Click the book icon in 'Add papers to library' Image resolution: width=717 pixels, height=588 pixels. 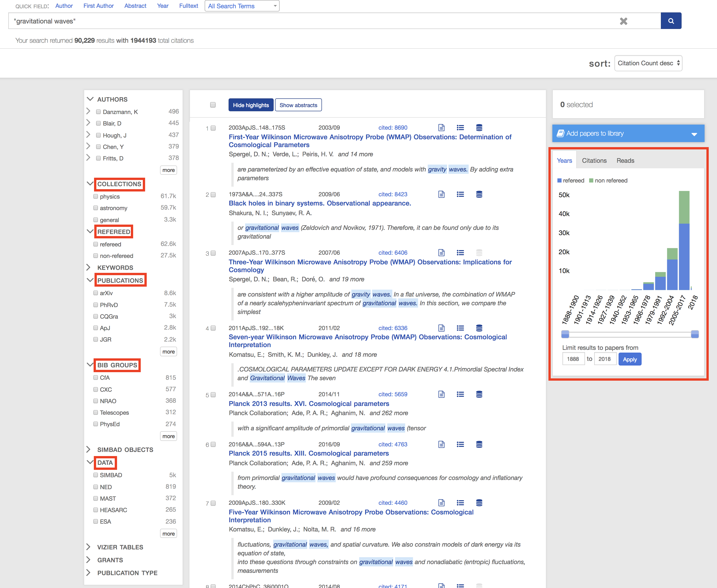(561, 133)
